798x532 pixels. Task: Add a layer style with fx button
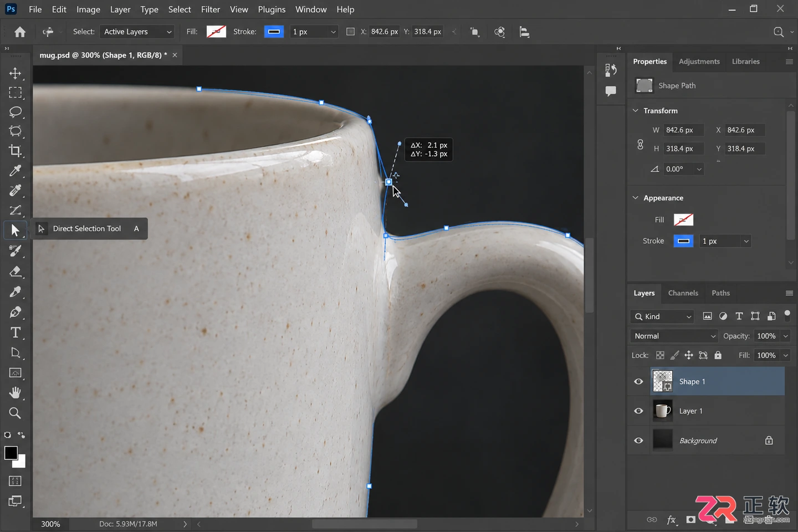(671, 520)
